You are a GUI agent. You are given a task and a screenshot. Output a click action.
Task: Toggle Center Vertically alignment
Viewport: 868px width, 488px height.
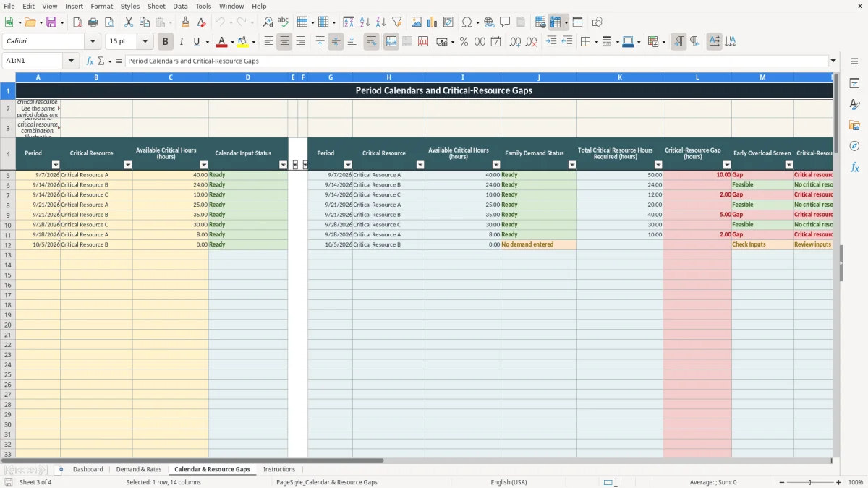tap(336, 42)
